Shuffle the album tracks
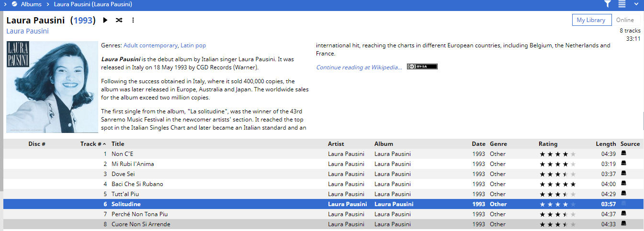The width and height of the screenshot is (644, 231). tap(119, 20)
